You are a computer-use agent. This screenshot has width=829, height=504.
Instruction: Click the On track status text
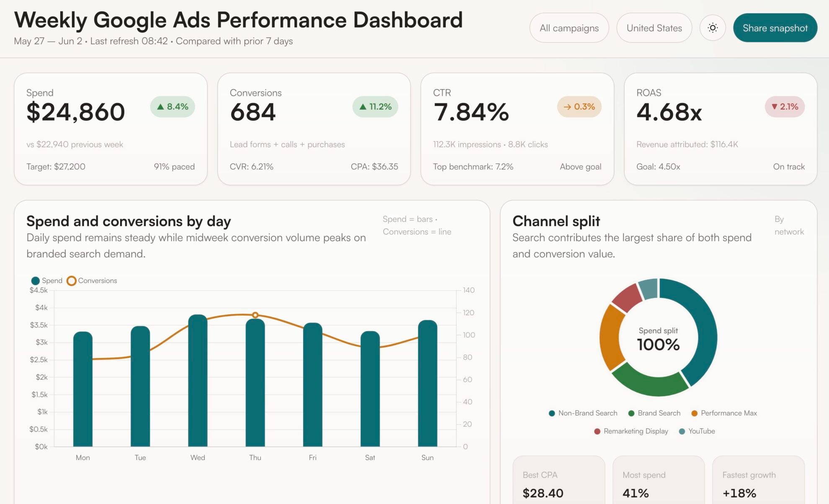[789, 167]
